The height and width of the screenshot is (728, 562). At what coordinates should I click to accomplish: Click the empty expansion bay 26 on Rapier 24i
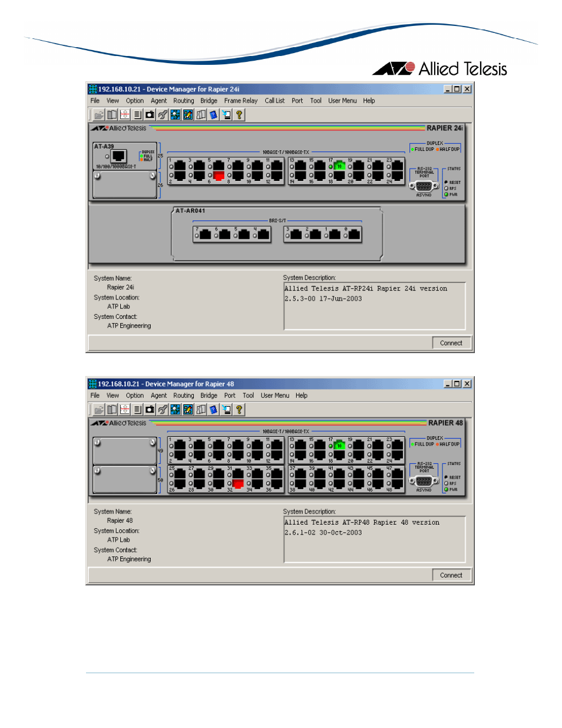click(x=124, y=185)
